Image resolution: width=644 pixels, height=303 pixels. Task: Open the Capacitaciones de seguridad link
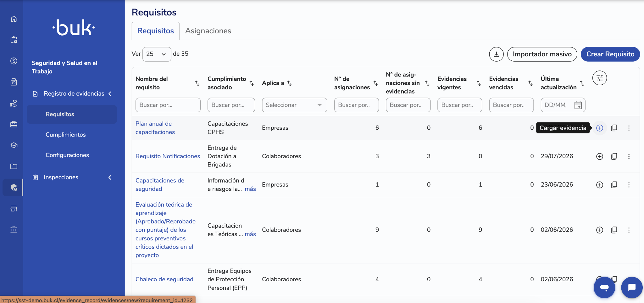click(x=160, y=185)
